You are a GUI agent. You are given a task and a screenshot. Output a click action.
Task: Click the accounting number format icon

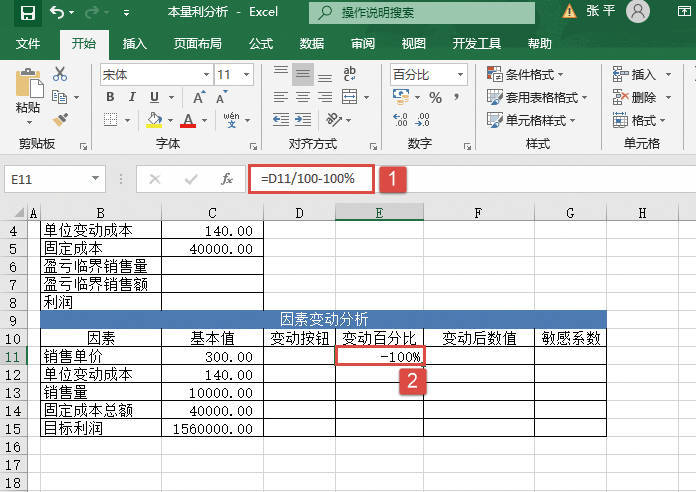(401, 96)
